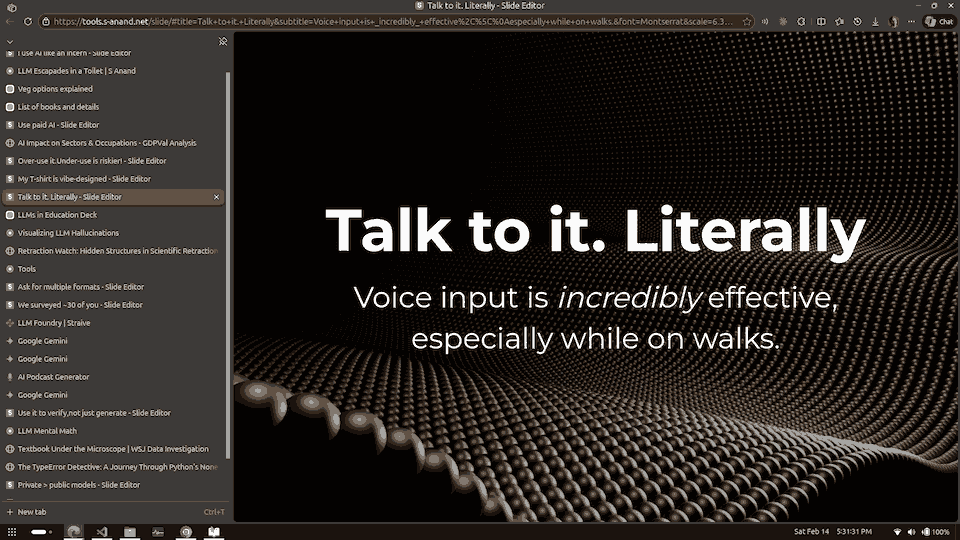The height and width of the screenshot is (540, 960).
Task: Switch to 'Use paid AI - Slide Editor' tab
Action: [x=114, y=125]
